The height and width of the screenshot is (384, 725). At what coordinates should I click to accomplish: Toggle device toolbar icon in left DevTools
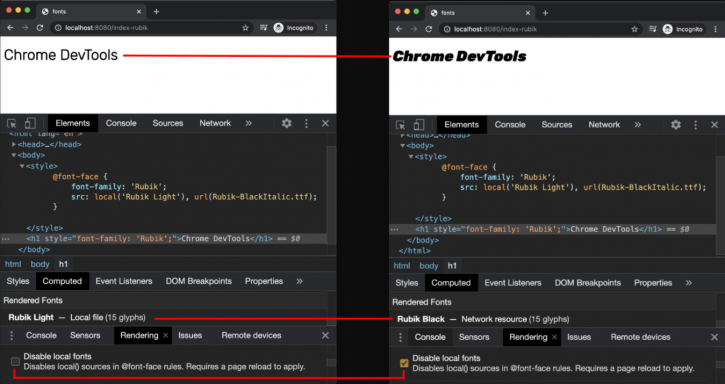(30, 123)
